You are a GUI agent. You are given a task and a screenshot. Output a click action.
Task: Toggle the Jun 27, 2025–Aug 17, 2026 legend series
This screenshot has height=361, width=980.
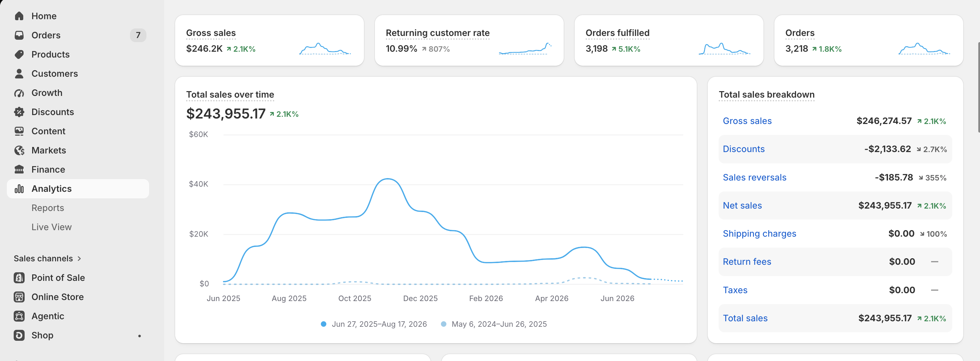(374, 324)
